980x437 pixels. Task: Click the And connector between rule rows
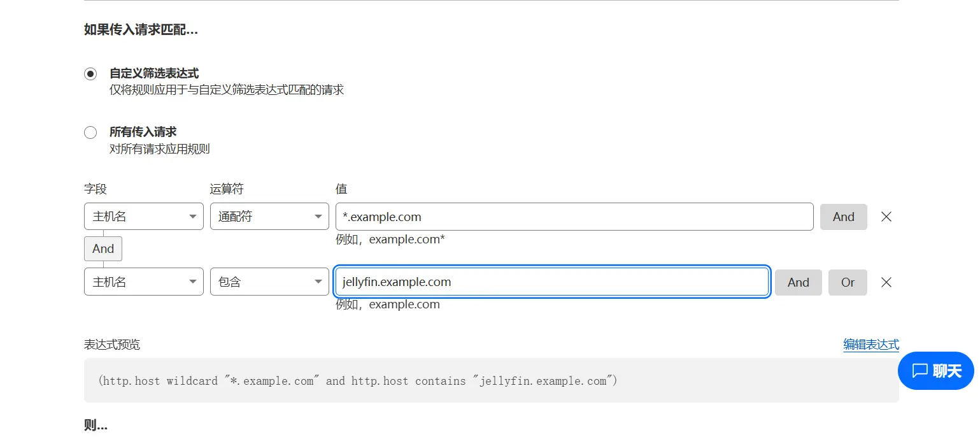coord(103,248)
